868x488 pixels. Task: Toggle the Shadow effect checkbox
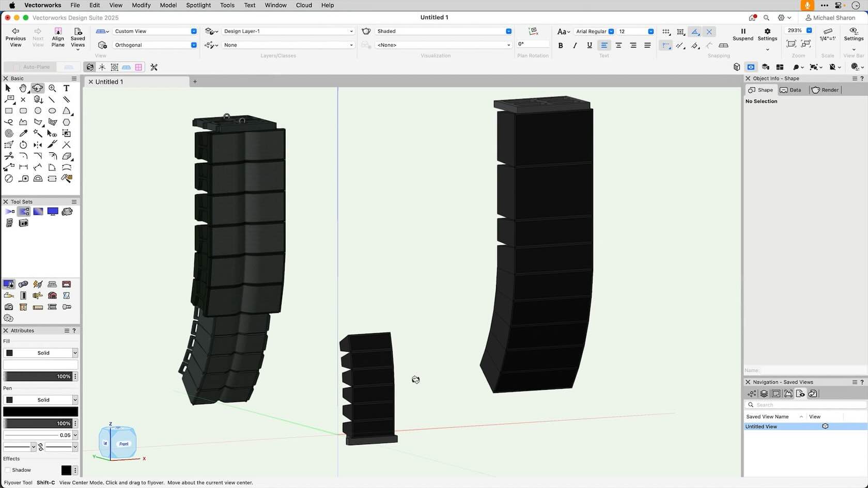7,470
